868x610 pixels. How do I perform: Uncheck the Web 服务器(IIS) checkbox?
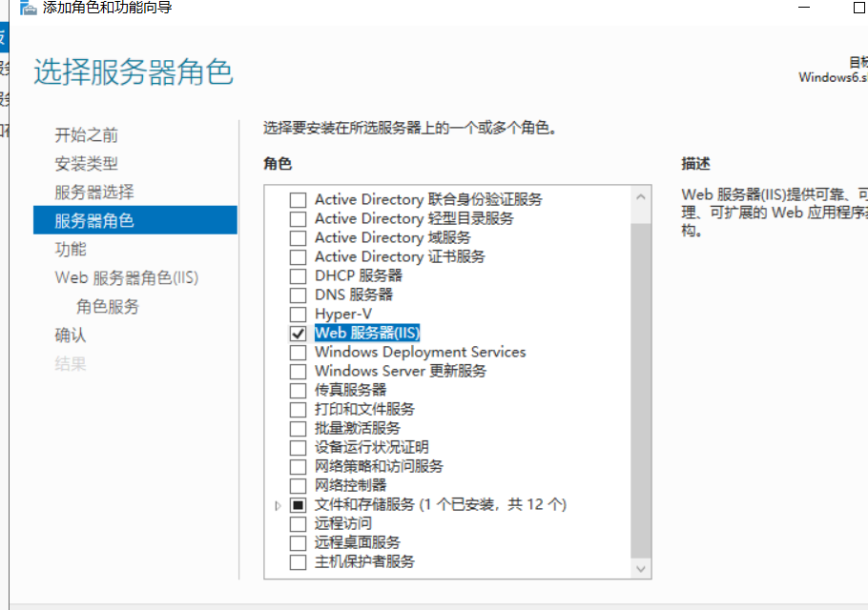click(298, 333)
